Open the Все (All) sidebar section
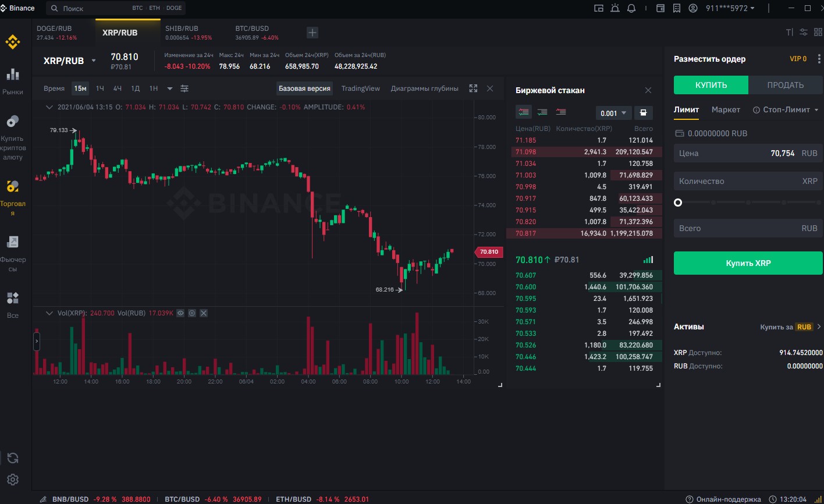 pos(13,306)
